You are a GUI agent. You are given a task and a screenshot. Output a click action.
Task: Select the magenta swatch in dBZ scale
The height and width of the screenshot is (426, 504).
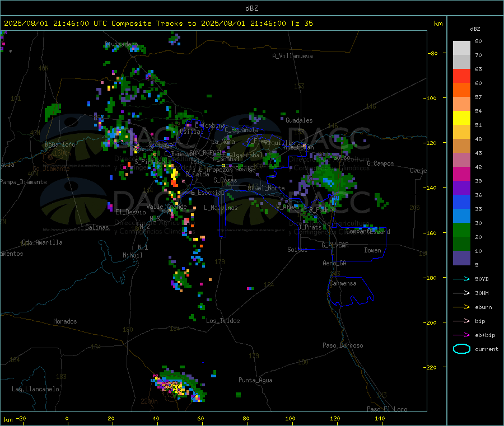[461, 174]
